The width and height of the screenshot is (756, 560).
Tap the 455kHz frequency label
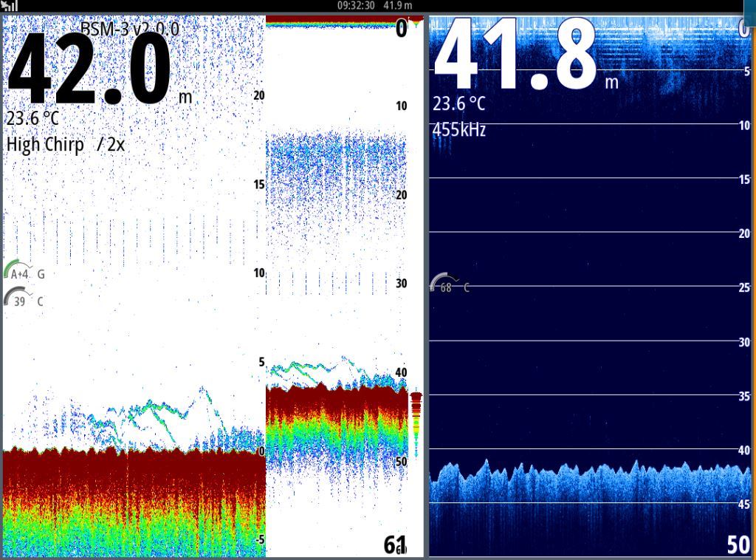[x=459, y=131]
